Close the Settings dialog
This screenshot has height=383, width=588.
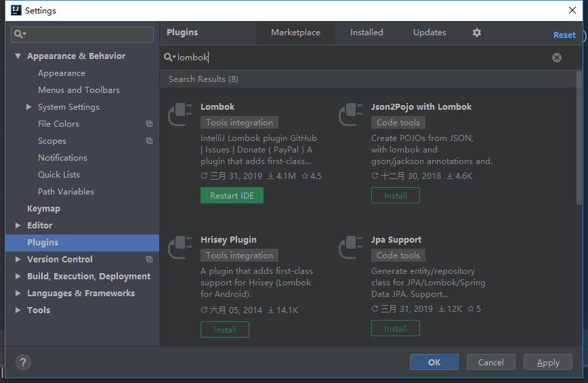[x=572, y=10]
